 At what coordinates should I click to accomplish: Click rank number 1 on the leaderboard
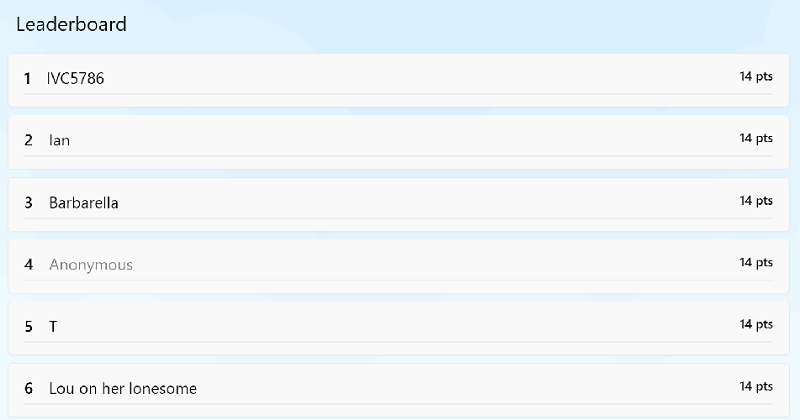click(28, 78)
